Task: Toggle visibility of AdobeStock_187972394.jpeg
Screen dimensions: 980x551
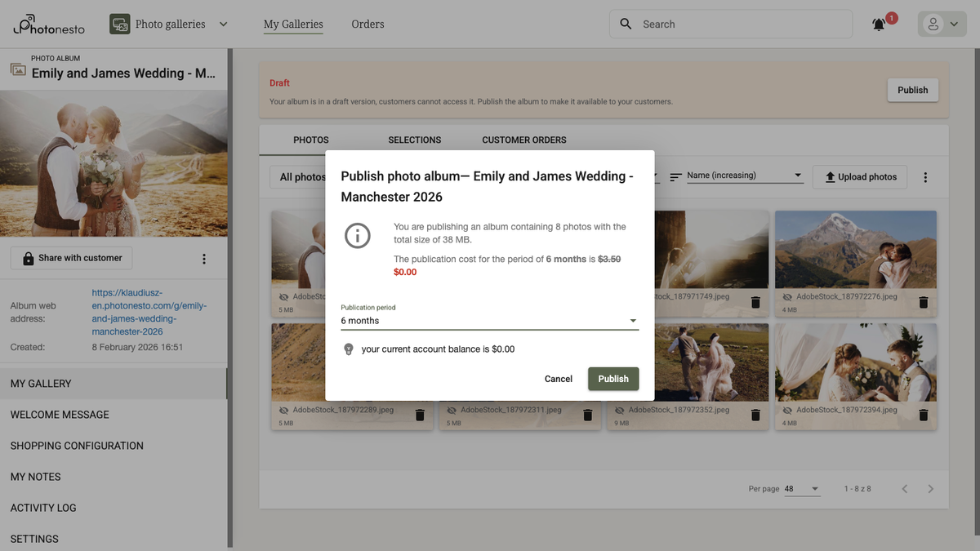Action: tap(786, 410)
